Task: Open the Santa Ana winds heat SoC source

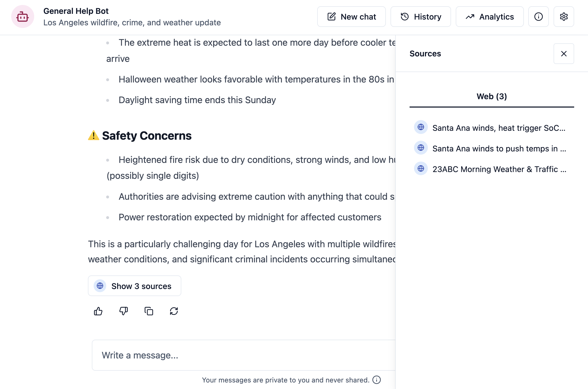Action: (499, 128)
